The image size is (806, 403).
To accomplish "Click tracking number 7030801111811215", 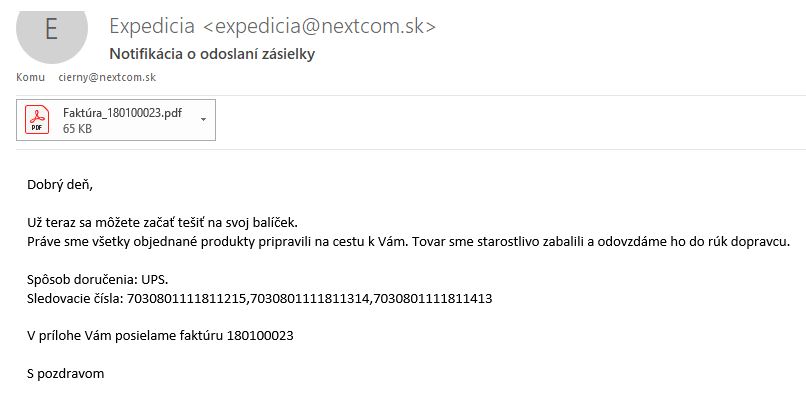I will (187, 298).
